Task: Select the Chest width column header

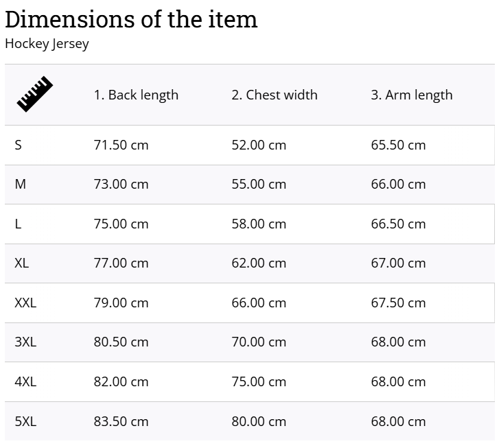Action: pyautogui.click(x=275, y=95)
